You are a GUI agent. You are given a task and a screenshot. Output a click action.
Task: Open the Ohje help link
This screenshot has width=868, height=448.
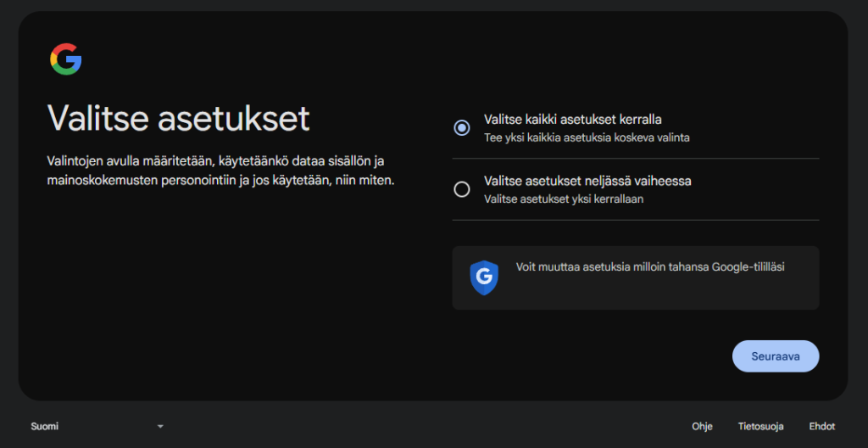702,426
